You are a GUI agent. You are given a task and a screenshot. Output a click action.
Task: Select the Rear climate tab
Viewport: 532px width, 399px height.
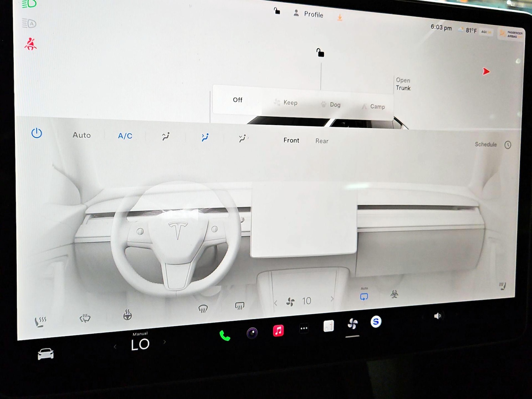click(322, 141)
